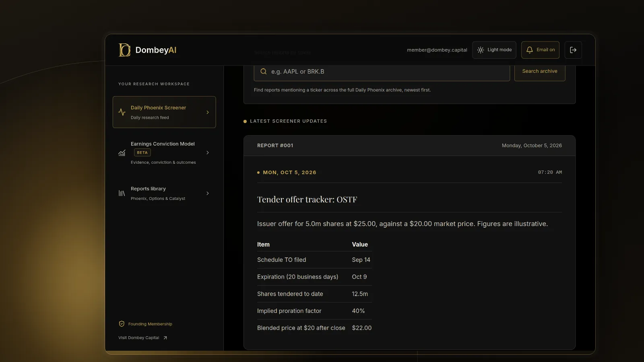The width and height of the screenshot is (644, 362).
Task: Click Expiration (20 business days) label
Action: point(298,277)
